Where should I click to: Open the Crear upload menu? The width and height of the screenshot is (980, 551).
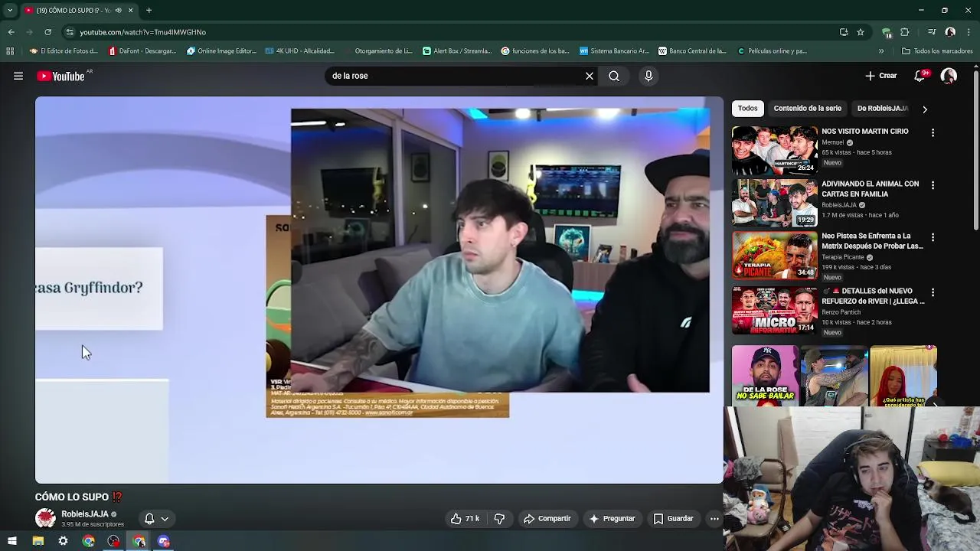[881, 76]
